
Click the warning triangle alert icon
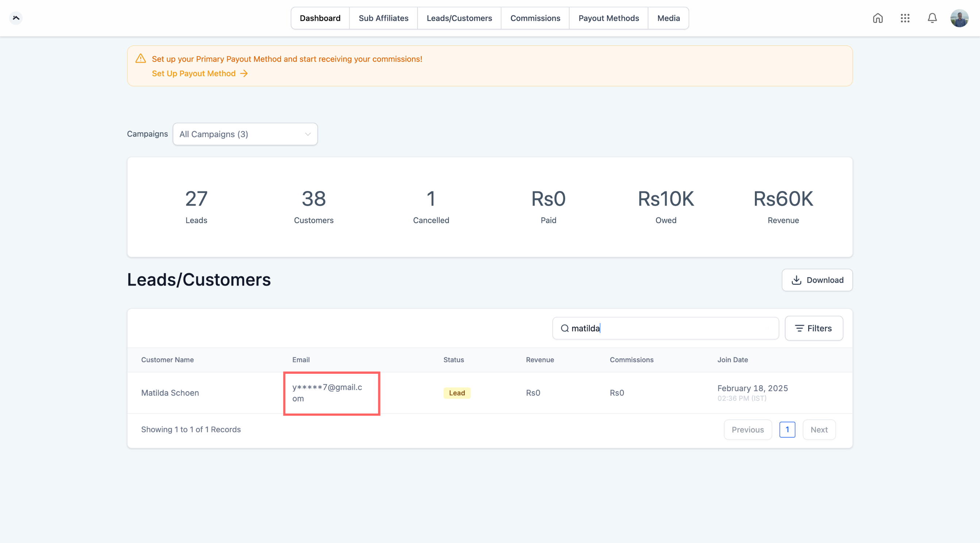click(141, 59)
